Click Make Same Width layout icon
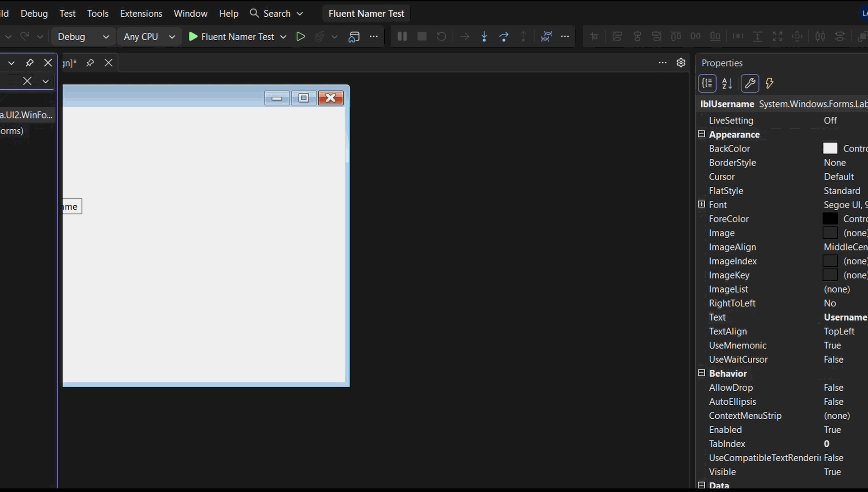The width and height of the screenshot is (868, 492). coord(738,37)
